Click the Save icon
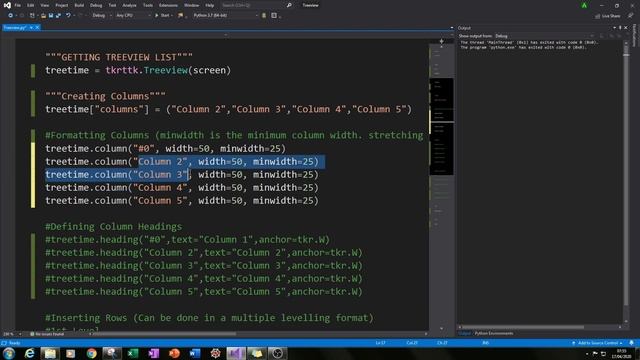The image size is (640, 360). (51, 16)
